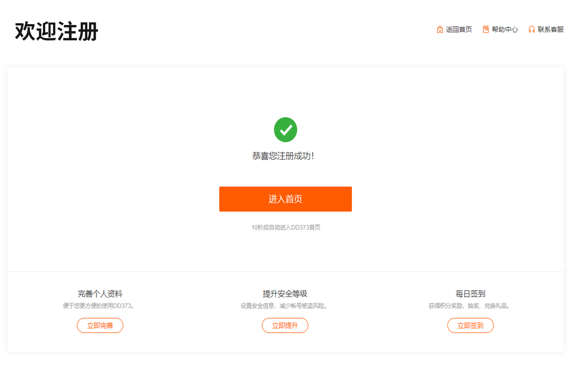The height and width of the screenshot is (392, 572).
Task: Select the 每日签到 section title
Action: coord(470,294)
